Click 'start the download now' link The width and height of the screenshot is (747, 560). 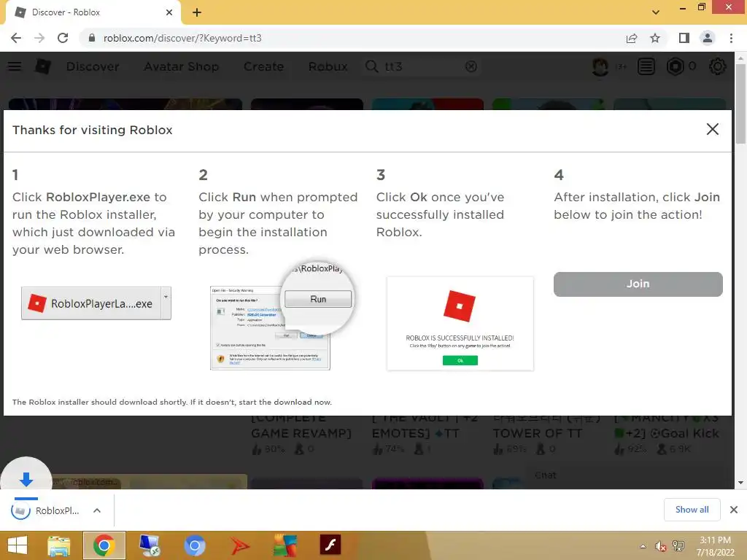pyautogui.click(x=285, y=402)
